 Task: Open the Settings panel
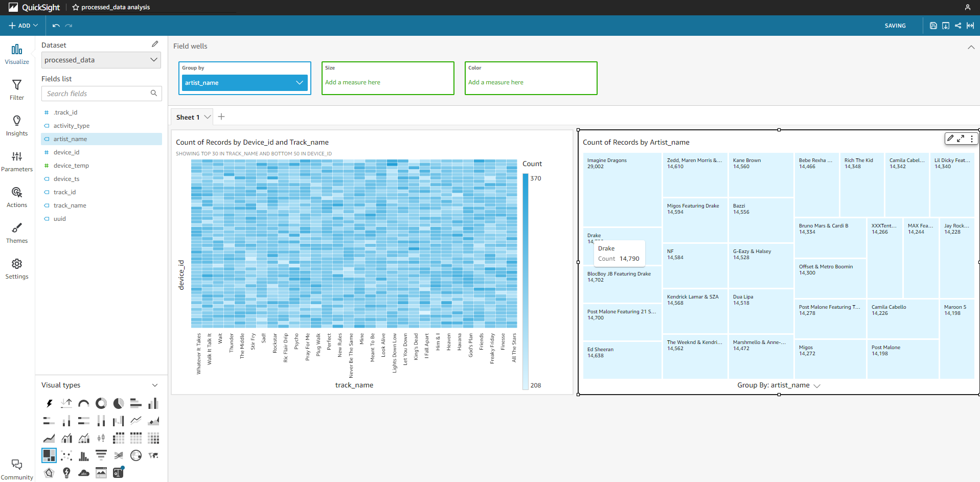17,269
